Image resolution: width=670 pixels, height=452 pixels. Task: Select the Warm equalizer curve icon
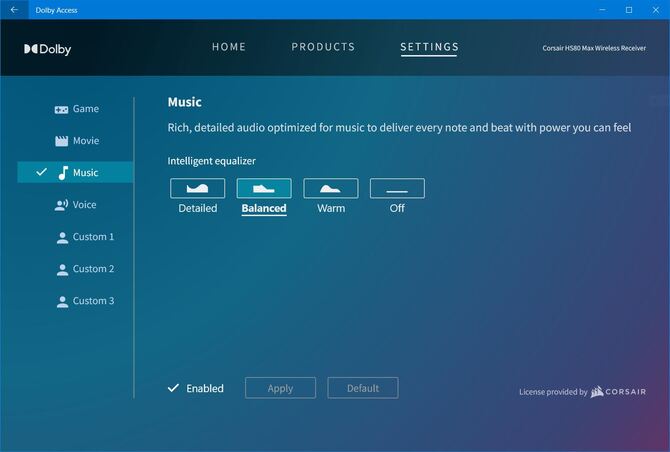(x=331, y=188)
